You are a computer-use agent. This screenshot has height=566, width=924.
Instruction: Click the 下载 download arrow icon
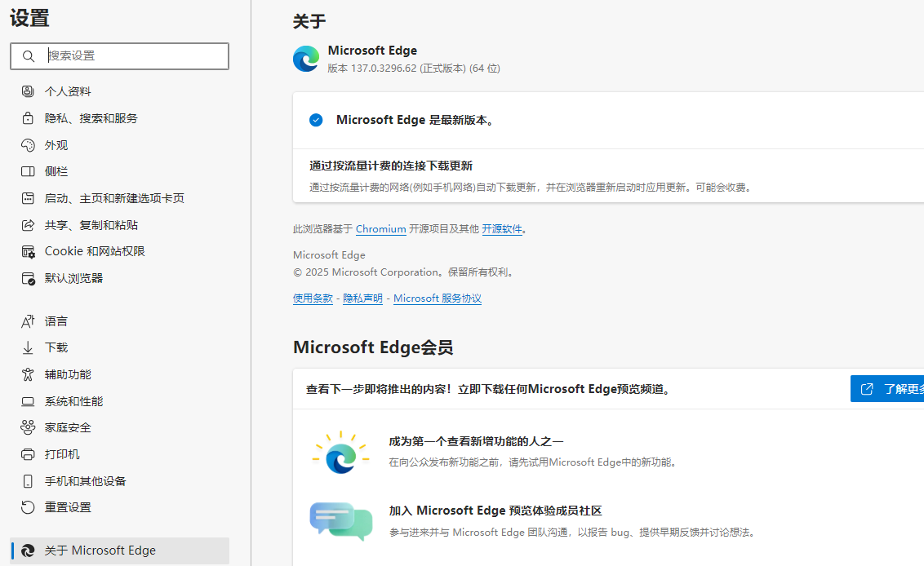(28, 348)
